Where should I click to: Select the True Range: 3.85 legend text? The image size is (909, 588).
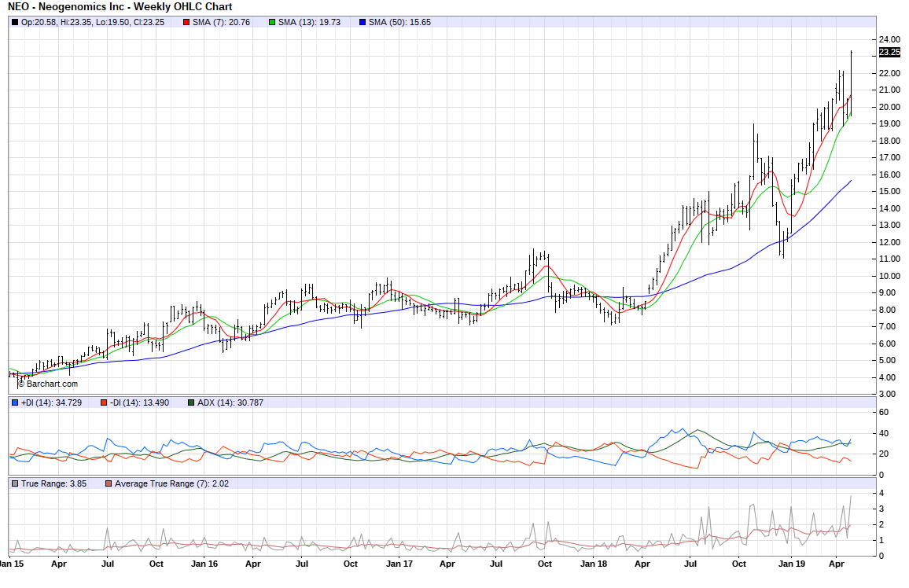tap(53, 483)
